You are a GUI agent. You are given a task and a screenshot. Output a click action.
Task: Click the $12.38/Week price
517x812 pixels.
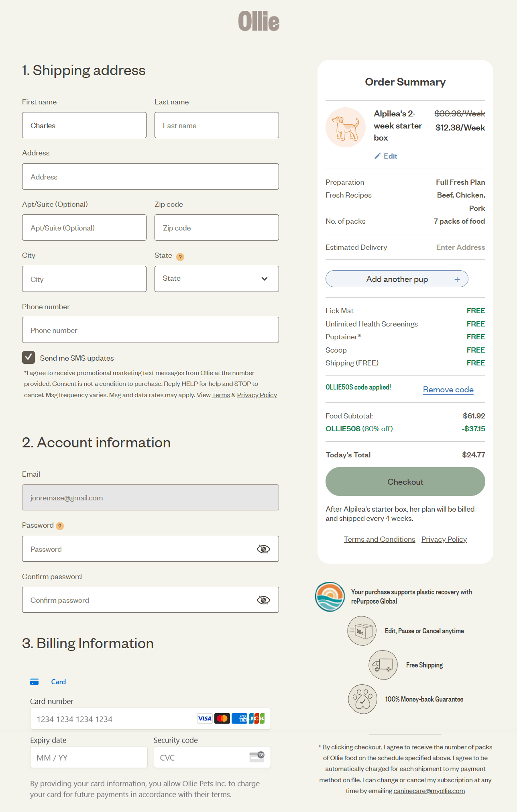pos(460,128)
